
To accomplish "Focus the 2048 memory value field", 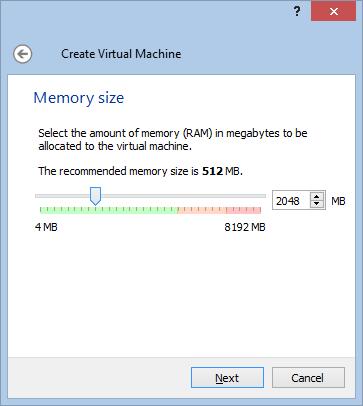I will [292, 201].
